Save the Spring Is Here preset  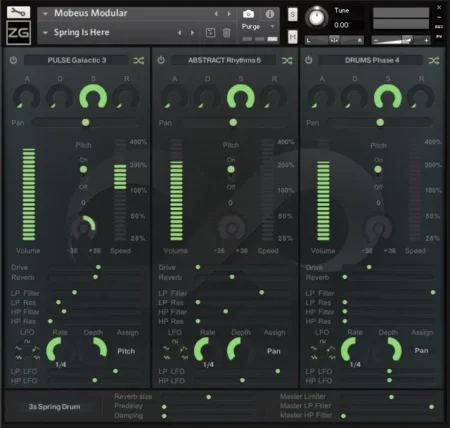coord(210,32)
